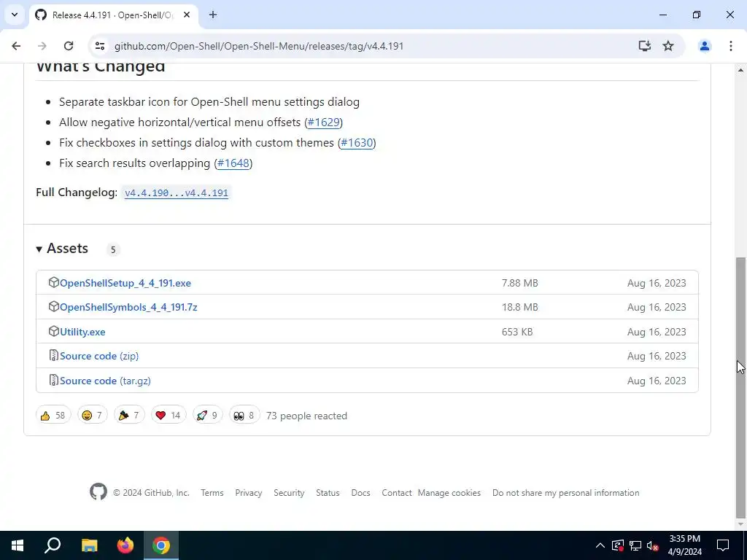React with the party popper emoji (7)
This screenshot has height=560, width=747.
pos(129,416)
